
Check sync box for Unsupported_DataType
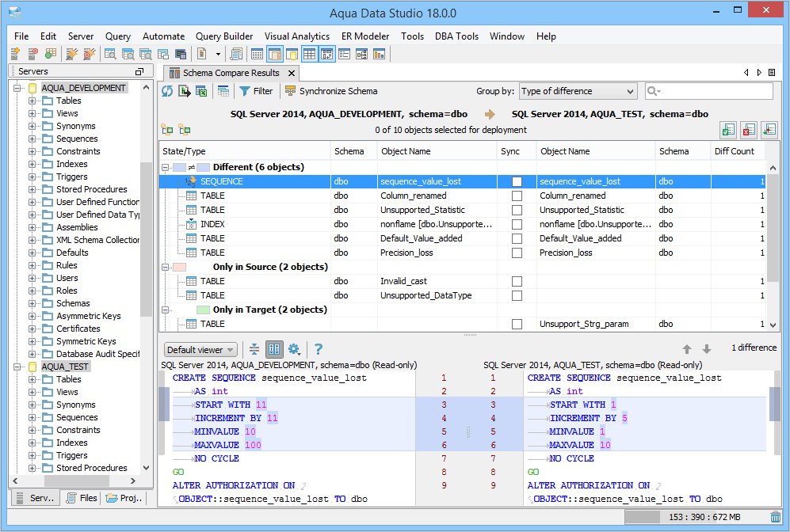point(517,295)
